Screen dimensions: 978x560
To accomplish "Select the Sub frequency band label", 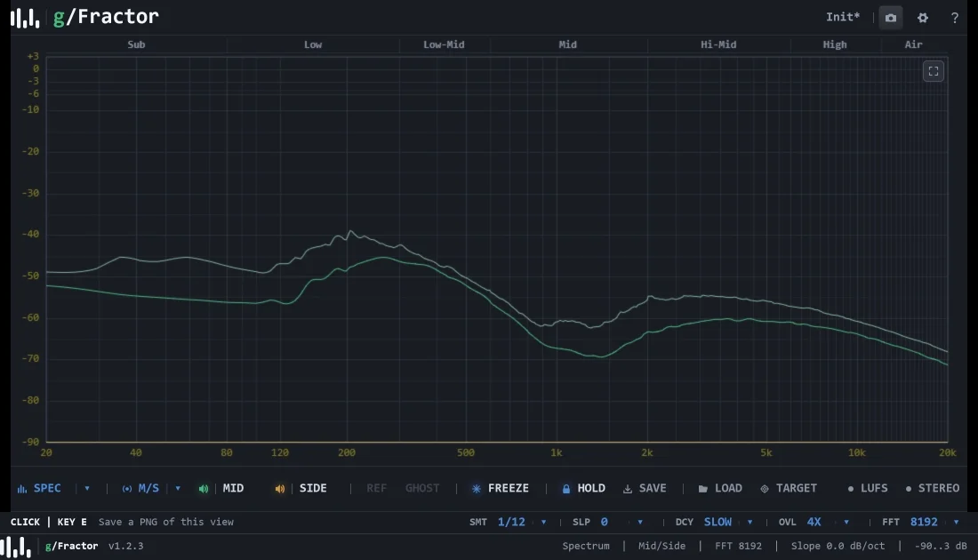I will tap(136, 44).
